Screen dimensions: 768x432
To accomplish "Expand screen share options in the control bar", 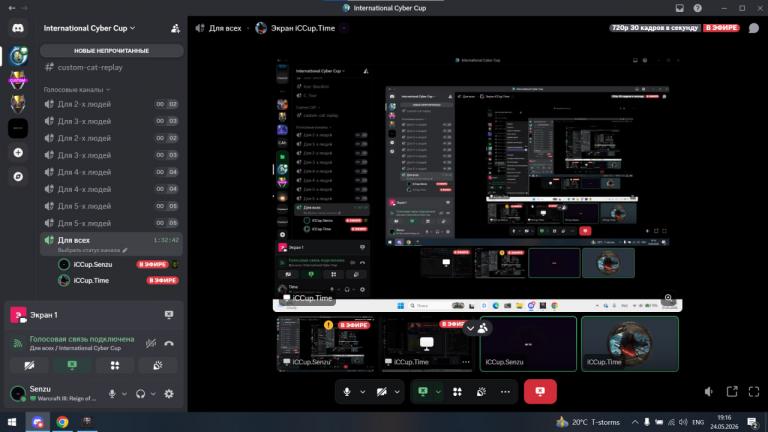I will (438, 392).
